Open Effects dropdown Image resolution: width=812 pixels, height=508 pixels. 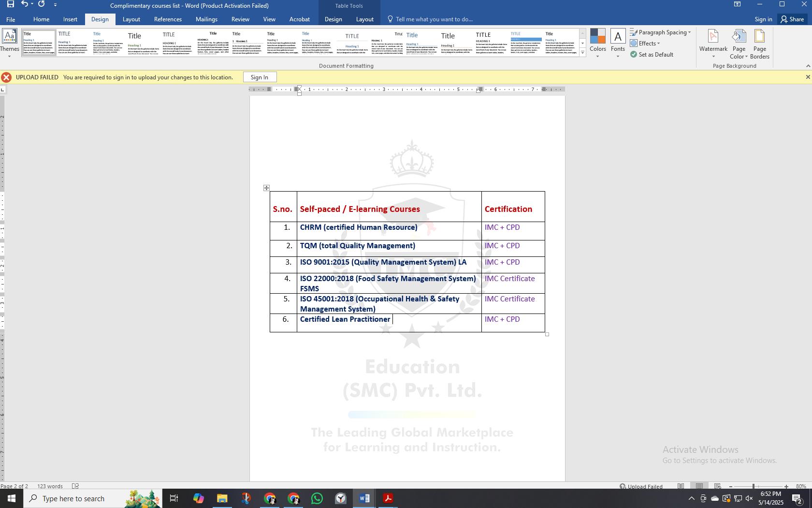coord(645,44)
